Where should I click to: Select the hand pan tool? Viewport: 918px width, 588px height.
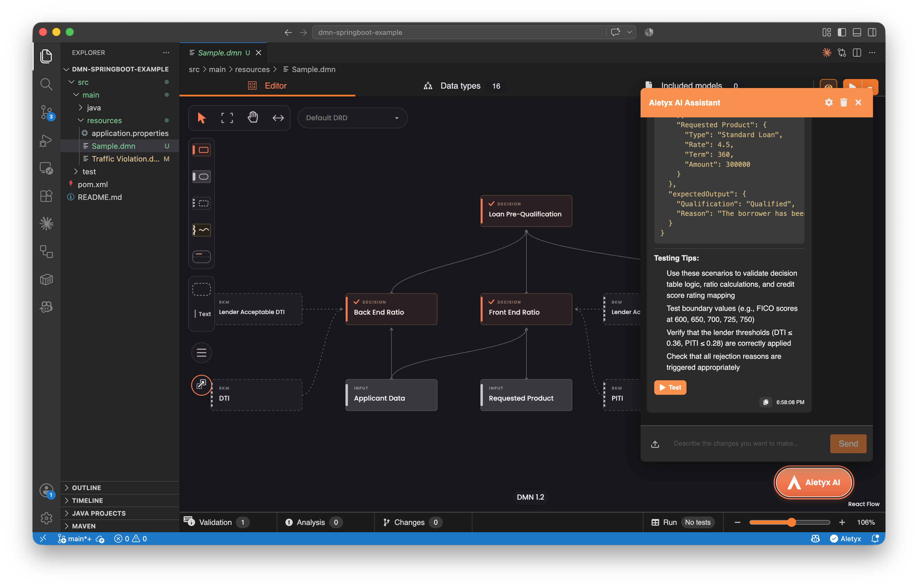253,118
